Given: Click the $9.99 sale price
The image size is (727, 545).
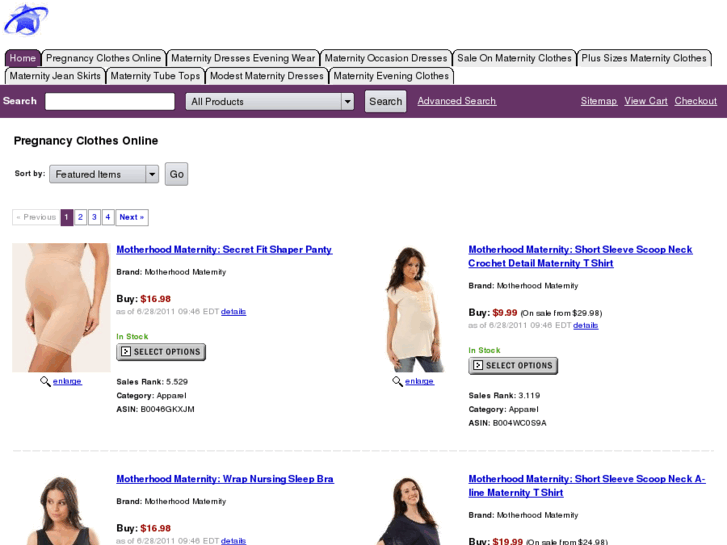Looking at the screenshot, I should 504,313.
